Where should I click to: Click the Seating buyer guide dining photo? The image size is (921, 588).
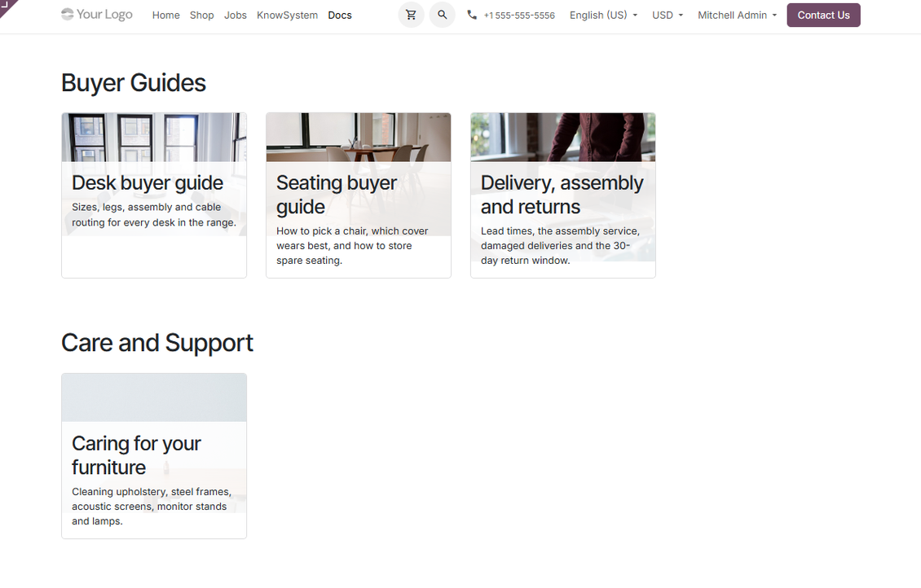pyautogui.click(x=359, y=138)
